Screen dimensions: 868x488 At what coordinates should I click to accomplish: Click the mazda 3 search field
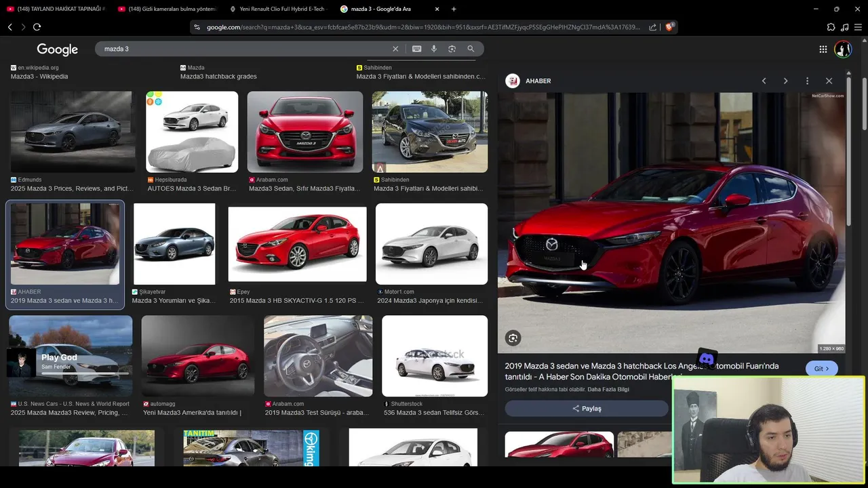(x=244, y=49)
